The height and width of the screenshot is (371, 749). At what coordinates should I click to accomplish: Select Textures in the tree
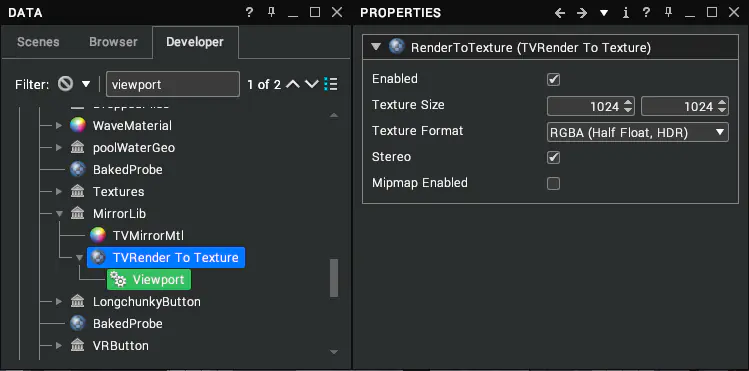(118, 192)
